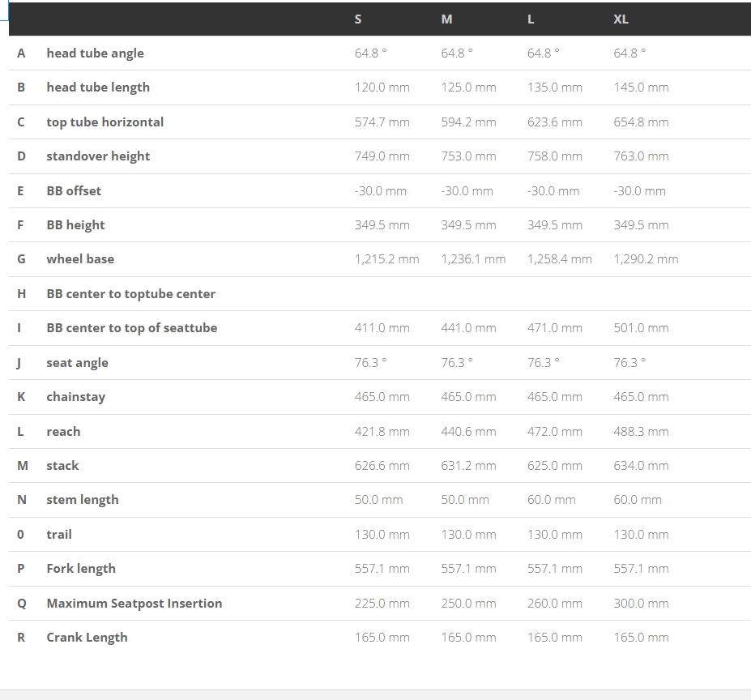Click the top tube horizontal label

point(105,122)
